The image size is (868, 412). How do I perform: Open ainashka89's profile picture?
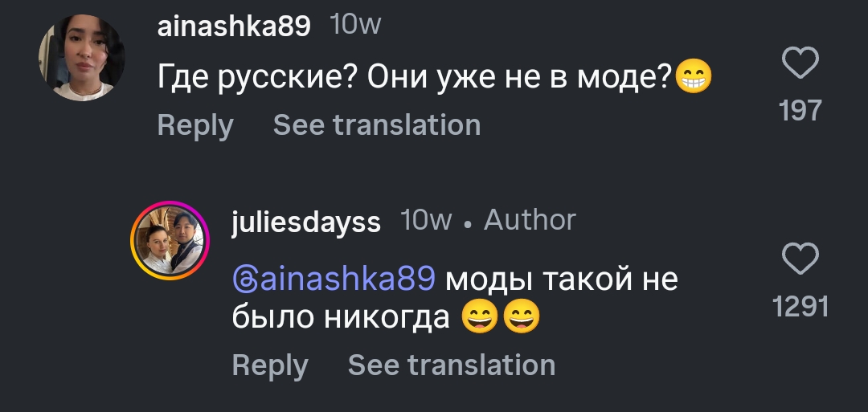pos(82,58)
